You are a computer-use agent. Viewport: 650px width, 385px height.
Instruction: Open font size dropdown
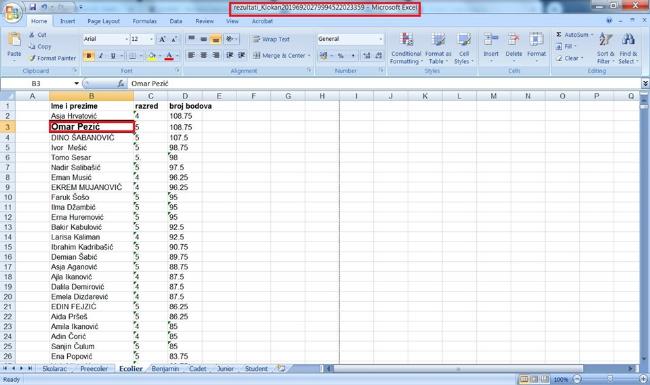pos(151,39)
